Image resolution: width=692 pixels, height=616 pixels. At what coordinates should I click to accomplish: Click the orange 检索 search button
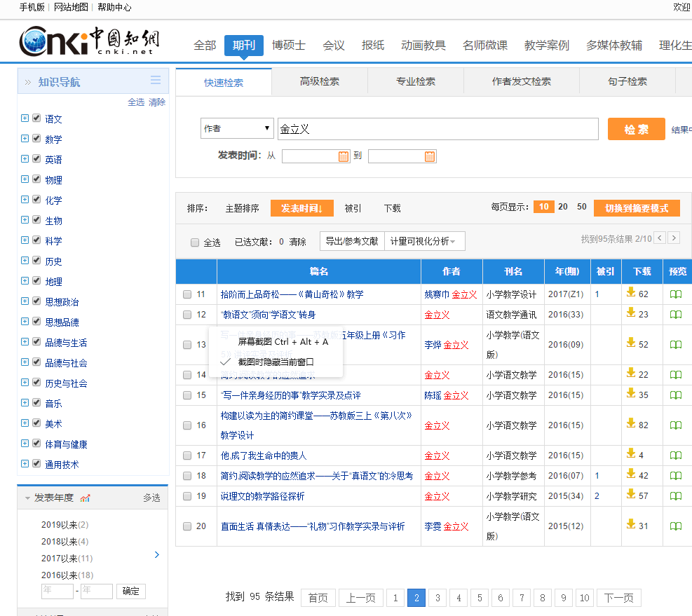click(636, 129)
